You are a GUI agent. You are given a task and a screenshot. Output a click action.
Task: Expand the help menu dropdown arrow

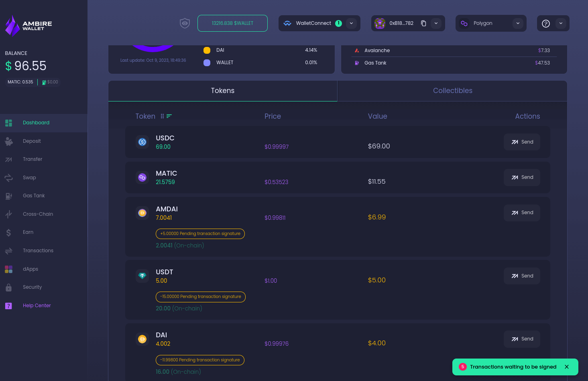[561, 23]
